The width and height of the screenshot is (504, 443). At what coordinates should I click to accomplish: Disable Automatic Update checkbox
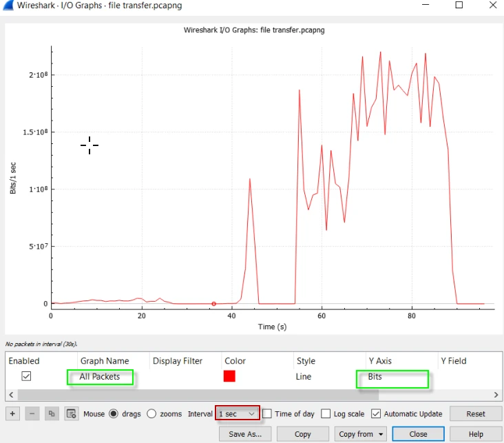(376, 414)
